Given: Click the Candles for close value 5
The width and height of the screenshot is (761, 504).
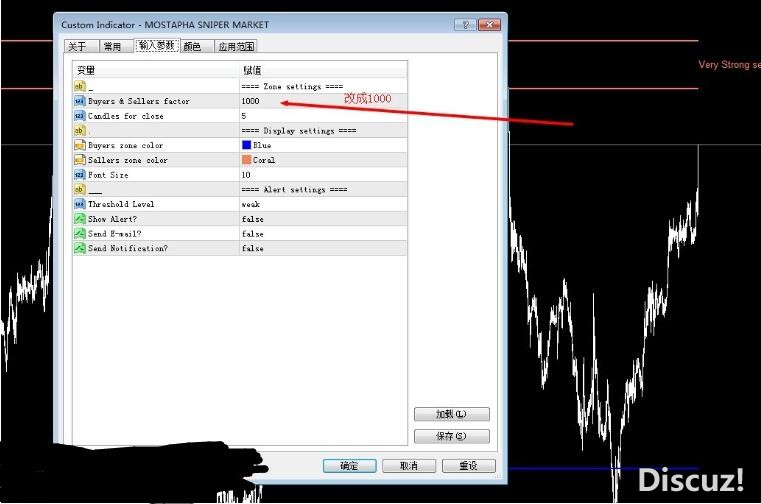Looking at the screenshot, I should tap(244, 116).
